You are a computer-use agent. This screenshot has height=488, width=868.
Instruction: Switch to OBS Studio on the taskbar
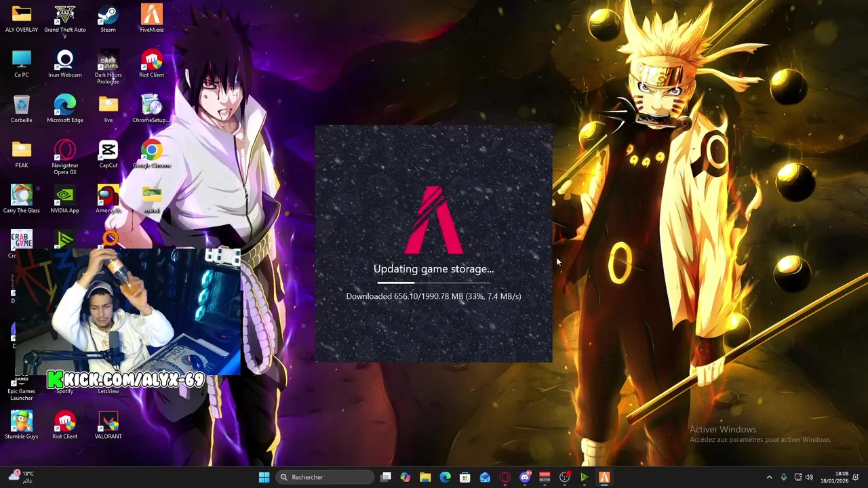564,477
